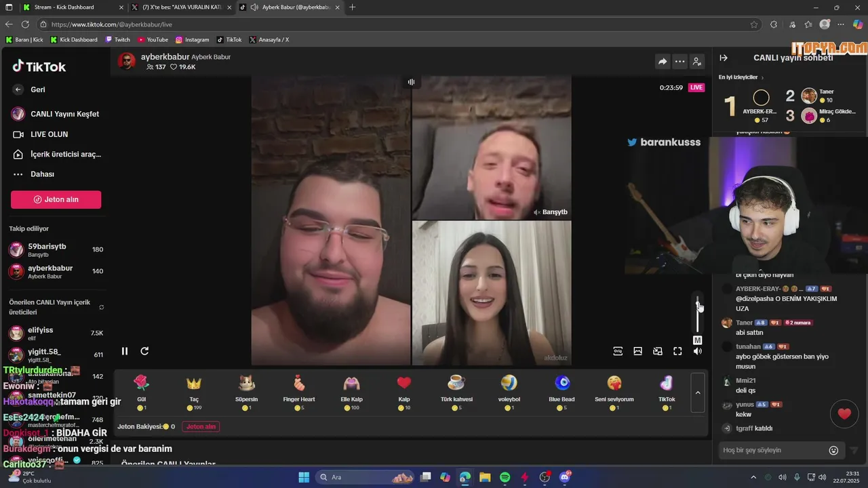Viewport: 868px width, 488px height.
Task: Expand the En iyi izleyiciler list
Action: click(x=741, y=77)
